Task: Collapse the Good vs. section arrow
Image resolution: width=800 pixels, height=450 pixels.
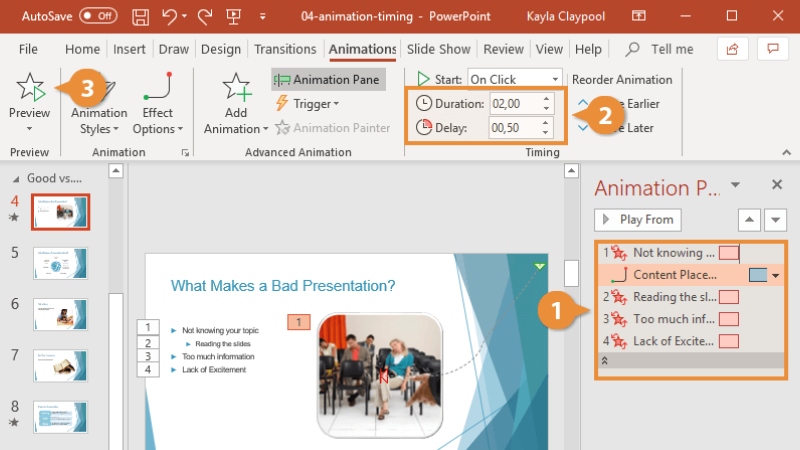Action: point(16,179)
